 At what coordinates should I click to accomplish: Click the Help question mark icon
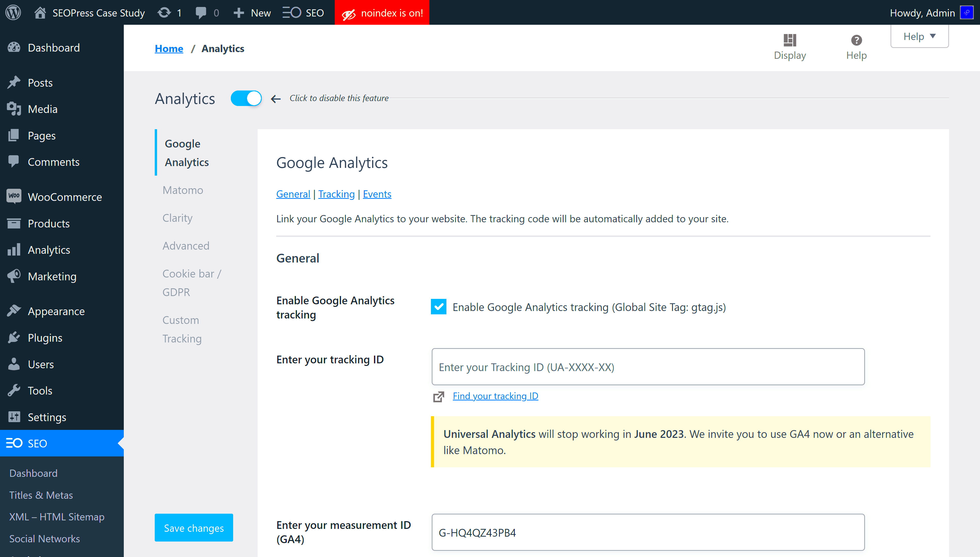click(x=856, y=40)
